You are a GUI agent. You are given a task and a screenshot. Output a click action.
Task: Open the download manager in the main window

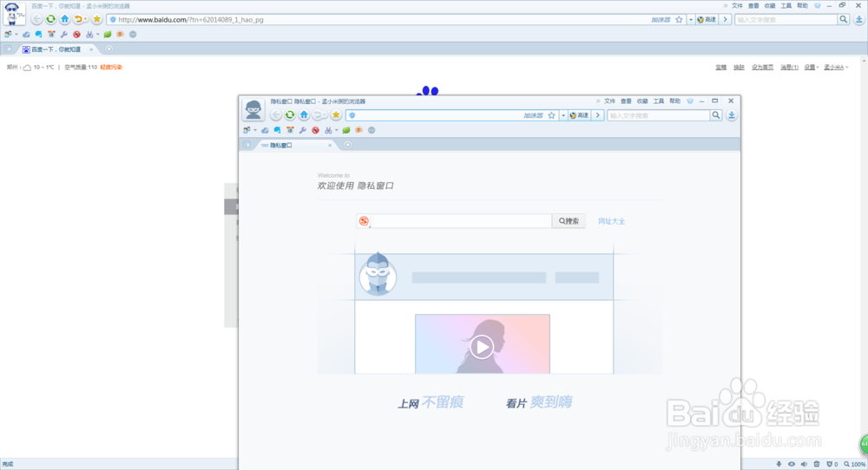[x=858, y=19]
